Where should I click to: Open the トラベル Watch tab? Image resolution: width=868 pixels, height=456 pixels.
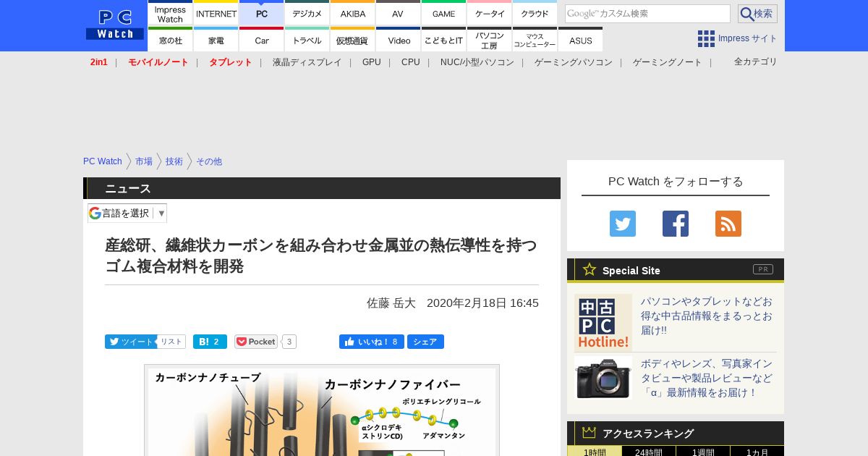click(x=307, y=39)
